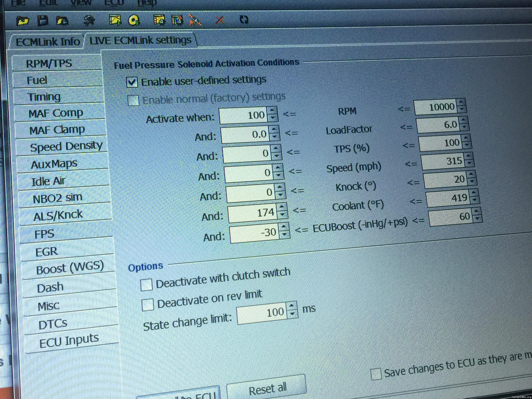Open the View menu
The image size is (532, 399).
pyautogui.click(x=81, y=2)
